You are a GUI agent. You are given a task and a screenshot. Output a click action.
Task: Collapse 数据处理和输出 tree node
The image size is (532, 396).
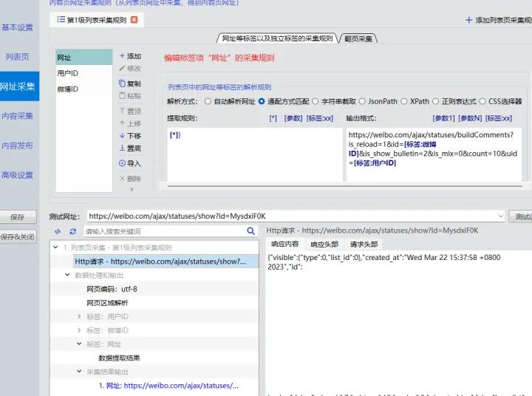[x=67, y=275]
